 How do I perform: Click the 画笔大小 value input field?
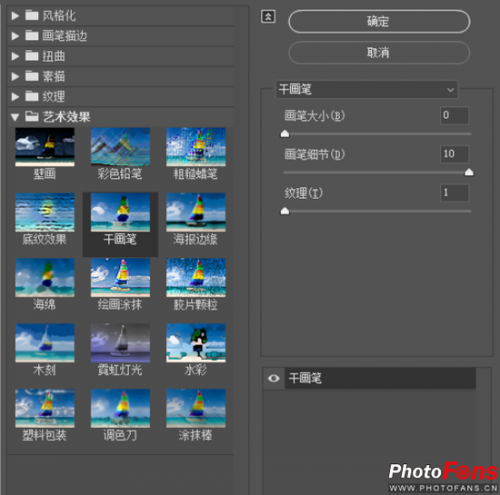(455, 115)
